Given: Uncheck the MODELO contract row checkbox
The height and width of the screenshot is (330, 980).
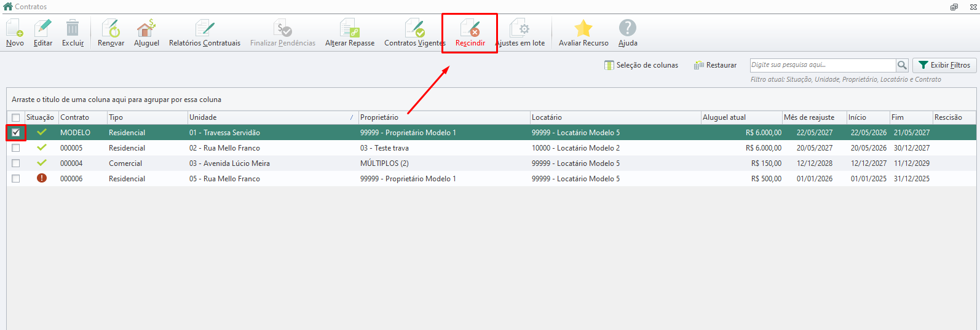Looking at the screenshot, I should tap(16, 133).
